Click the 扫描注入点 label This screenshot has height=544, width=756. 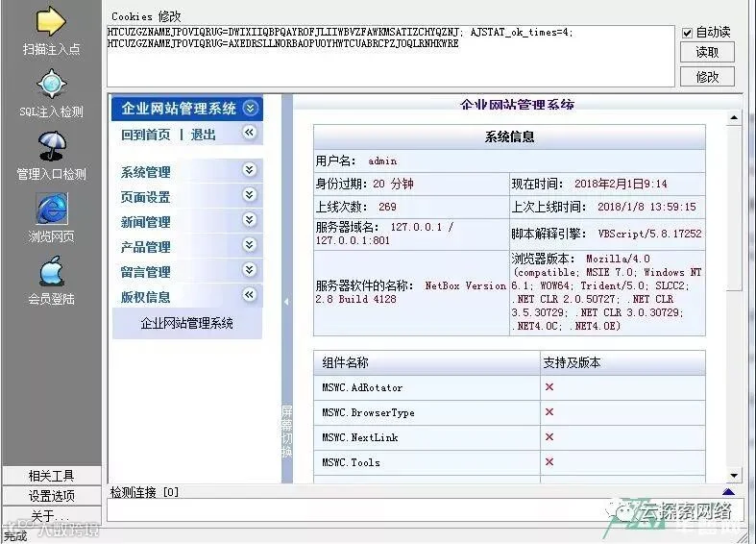coord(52,49)
